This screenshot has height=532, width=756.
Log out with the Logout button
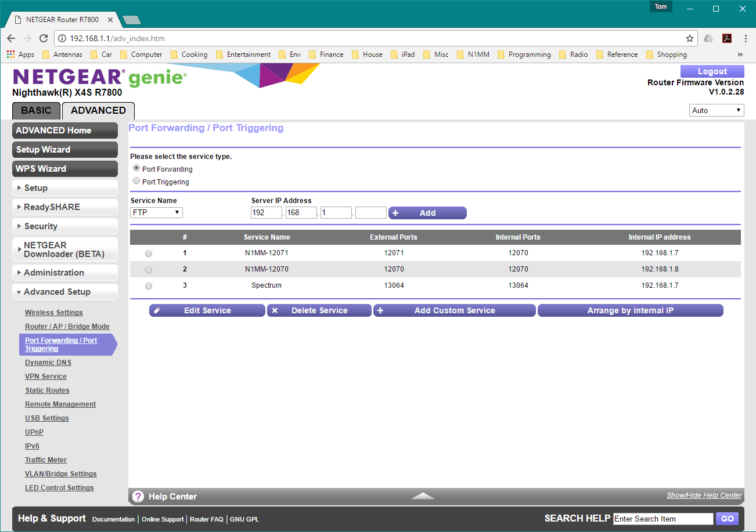click(x=712, y=71)
